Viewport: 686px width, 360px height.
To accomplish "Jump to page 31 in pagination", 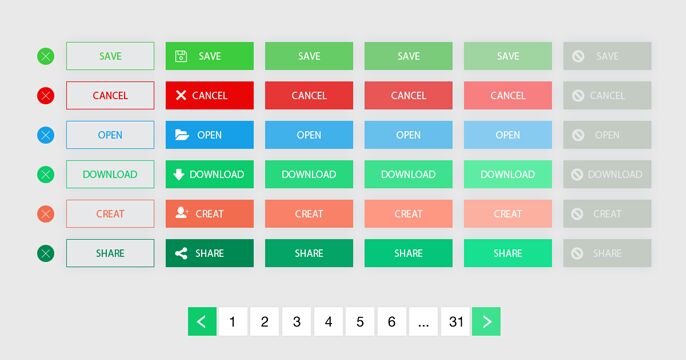I will coord(455,322).
